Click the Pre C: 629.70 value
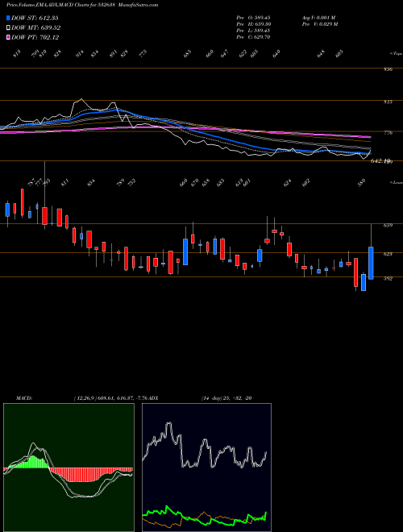 253,37
